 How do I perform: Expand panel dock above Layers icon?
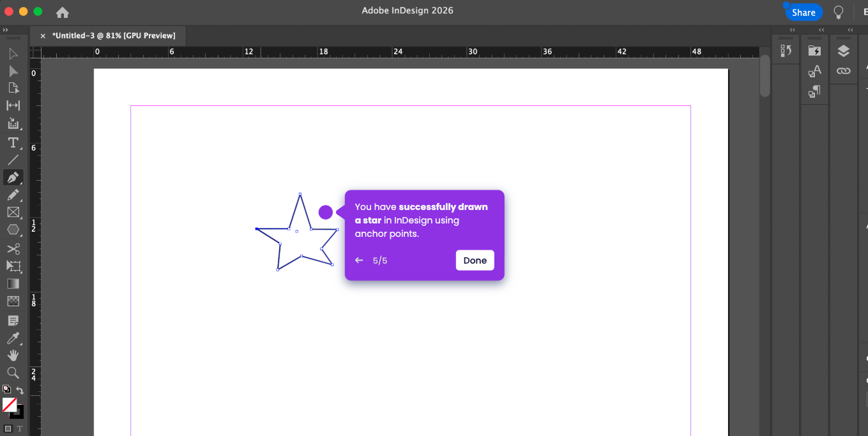850,30
